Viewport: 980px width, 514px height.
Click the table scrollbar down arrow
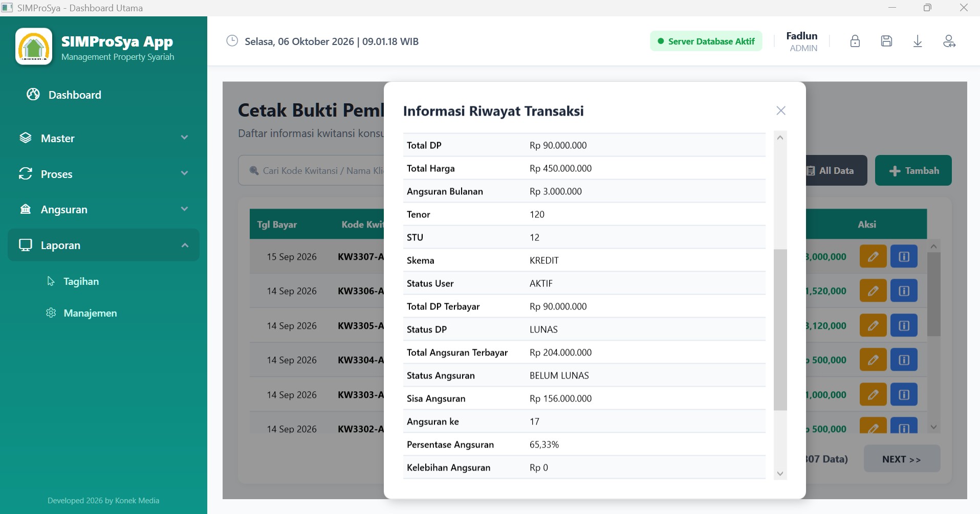(x=934, y=427)
